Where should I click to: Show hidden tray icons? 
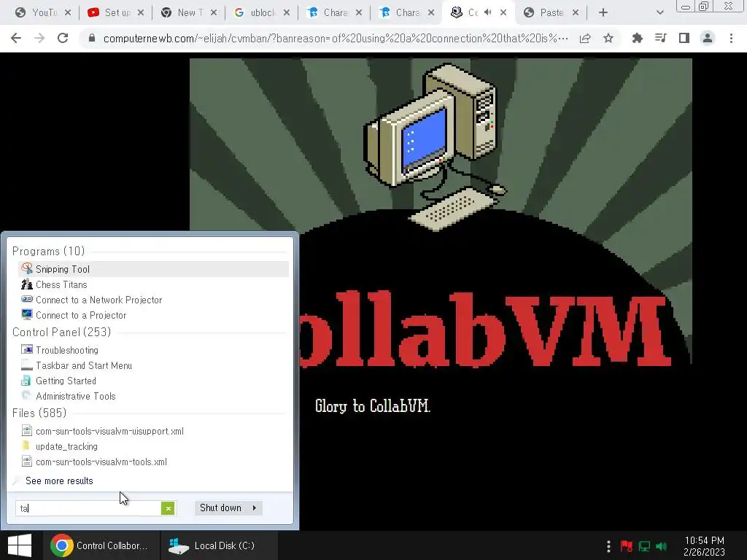pyautogui.click(x=608, y=546)
